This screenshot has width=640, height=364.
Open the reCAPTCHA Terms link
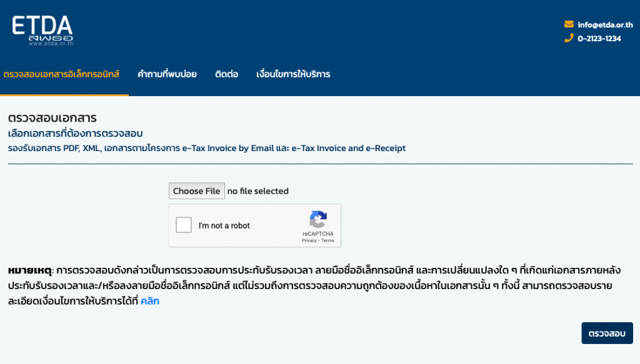click(328, 240)
